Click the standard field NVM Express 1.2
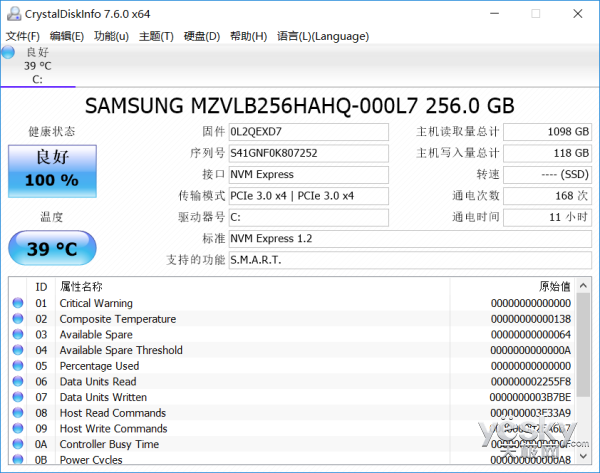This screenshot has height=473, width=600. tap(410, 239)
